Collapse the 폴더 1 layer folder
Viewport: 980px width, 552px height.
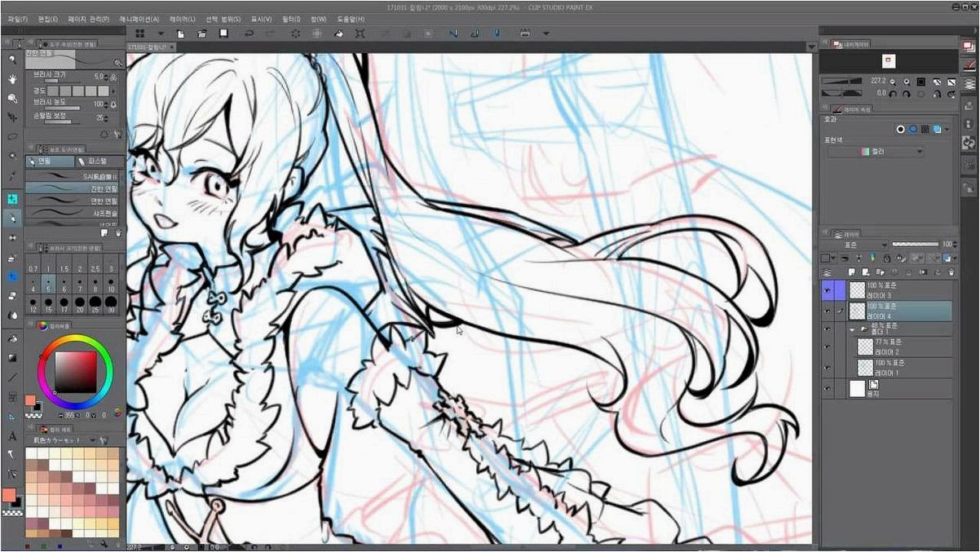click(852, 329)
